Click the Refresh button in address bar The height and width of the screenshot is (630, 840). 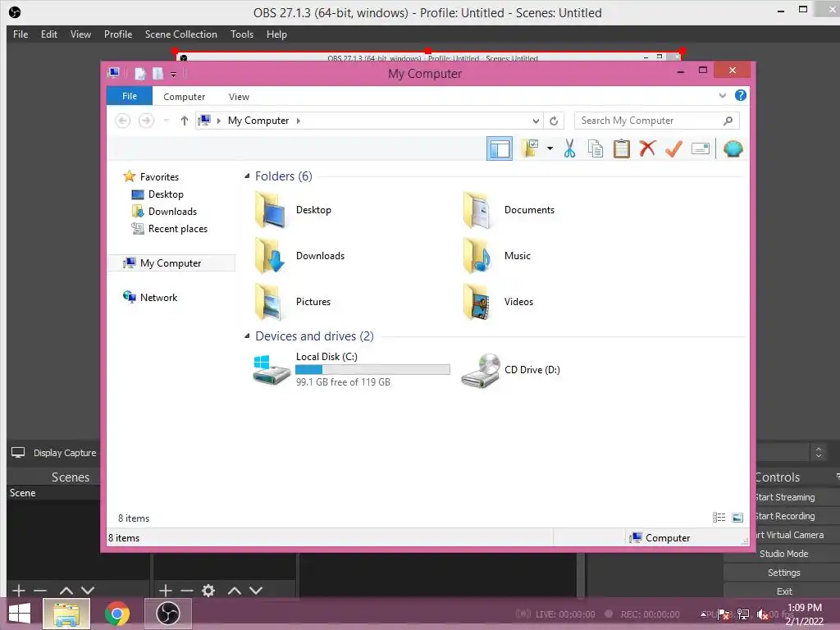tap(554, 121)
